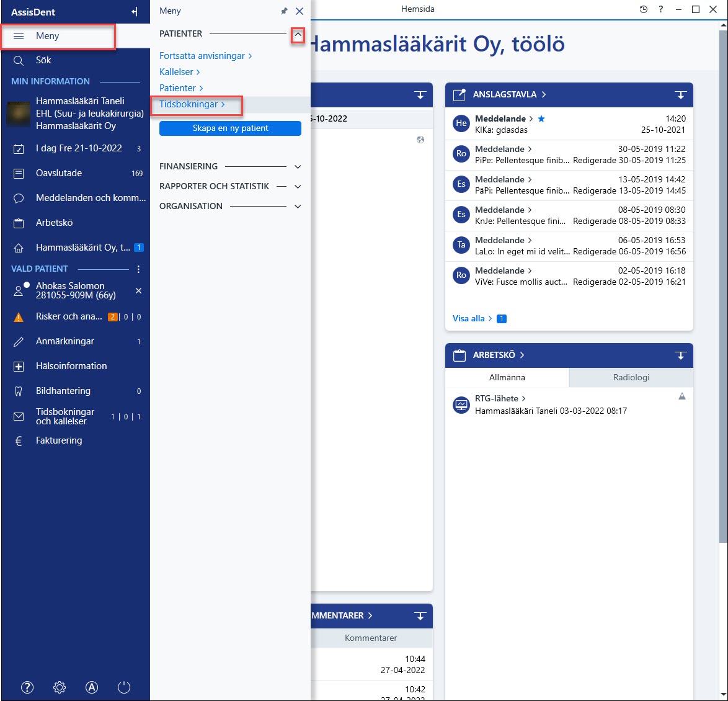Collapse the Anslagstavla widget

[681, 95]
